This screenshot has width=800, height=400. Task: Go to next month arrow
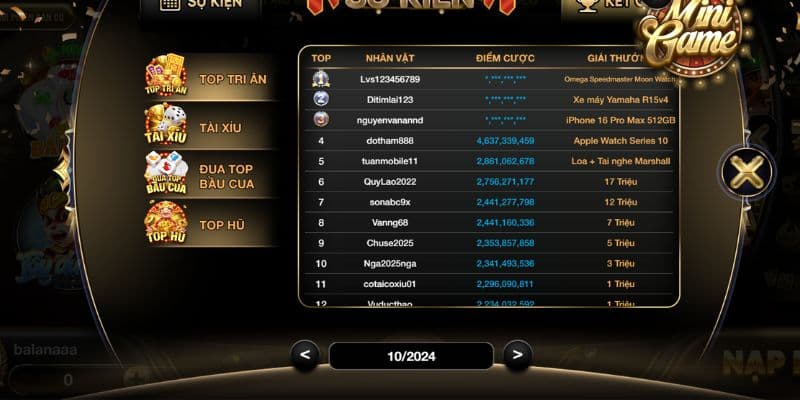(x=518, y=355)
